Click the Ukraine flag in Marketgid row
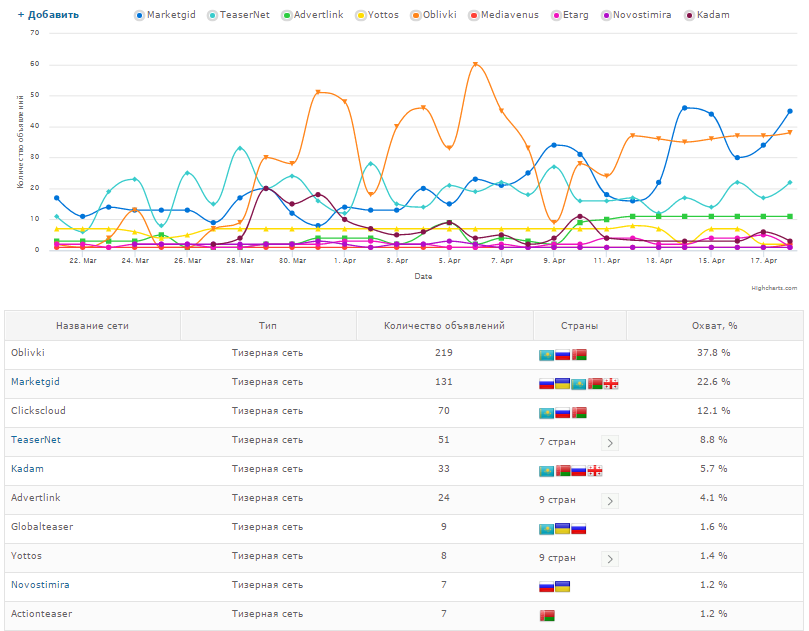809x631 pixels. (x=562, y=383)
